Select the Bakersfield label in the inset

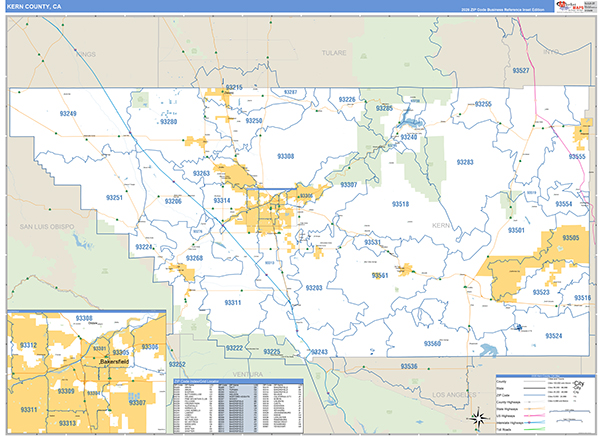[114, 361]
